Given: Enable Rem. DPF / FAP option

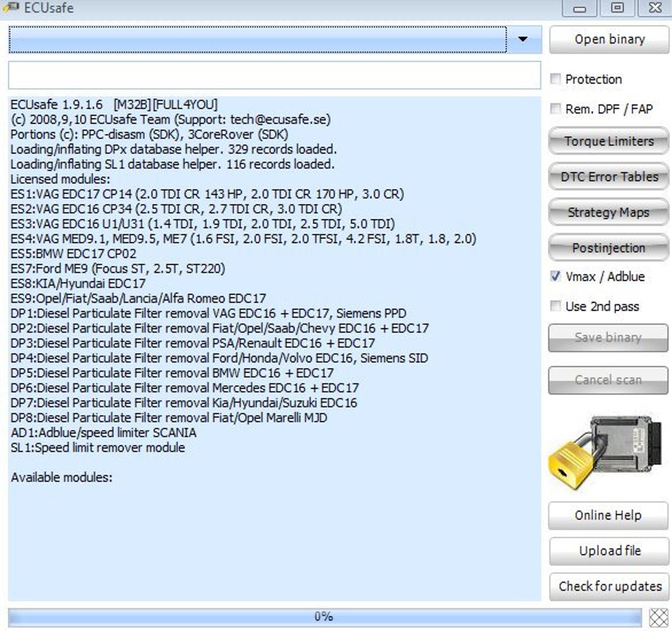Looking at the screenshot, I should [x=555, y=109].
